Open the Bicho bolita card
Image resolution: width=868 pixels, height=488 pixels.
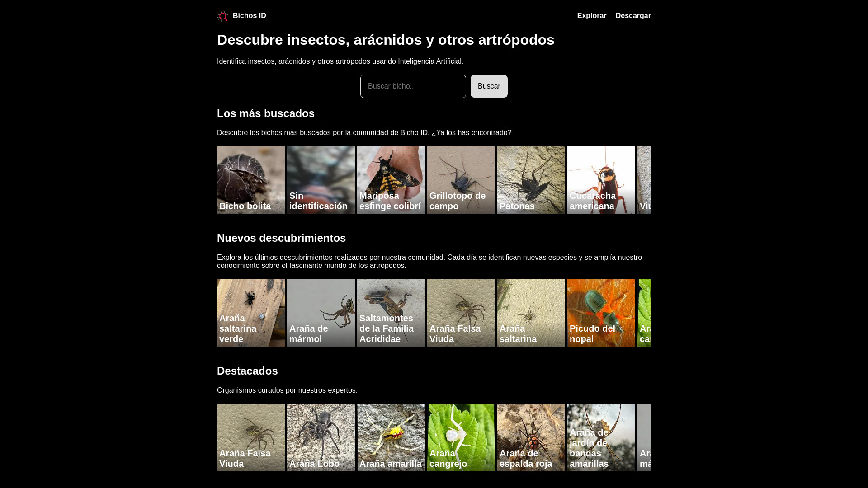click(250, 179)
